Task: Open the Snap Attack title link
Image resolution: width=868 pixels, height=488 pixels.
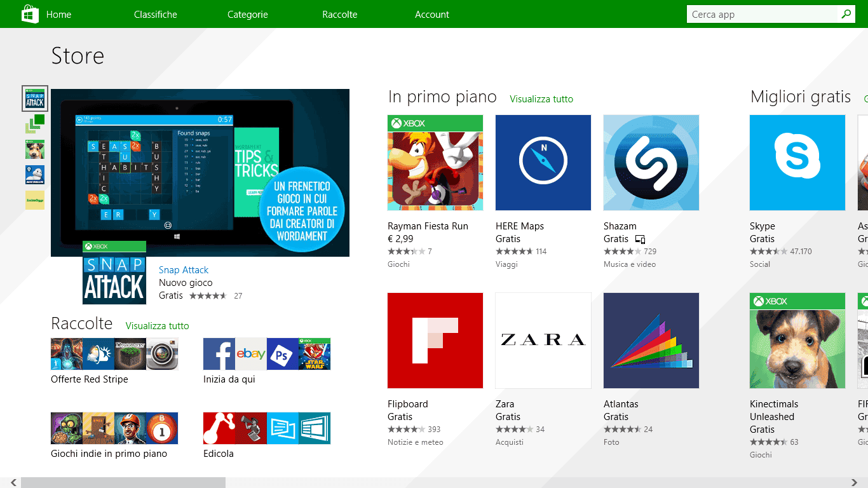Action: coord(184,270)
